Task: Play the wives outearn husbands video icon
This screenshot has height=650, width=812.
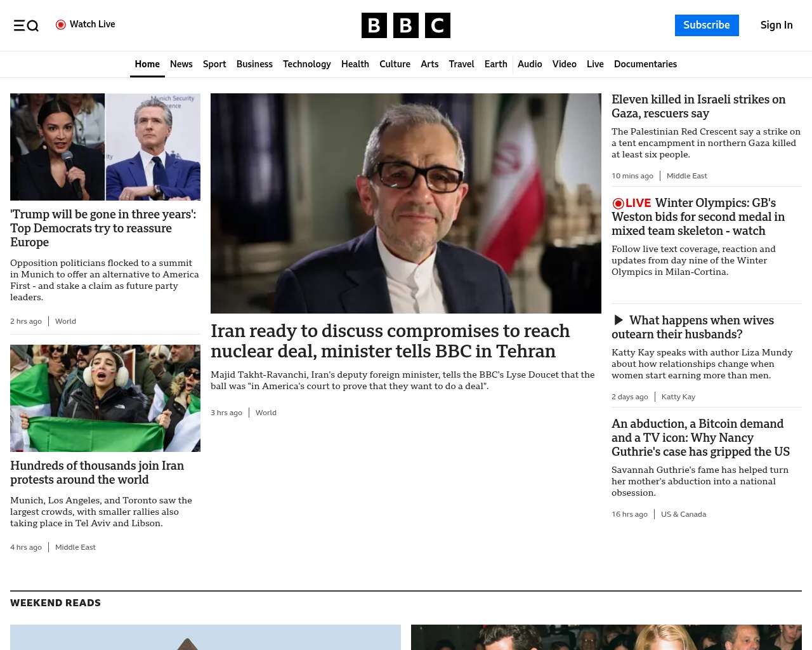Action: click(619, 320)
